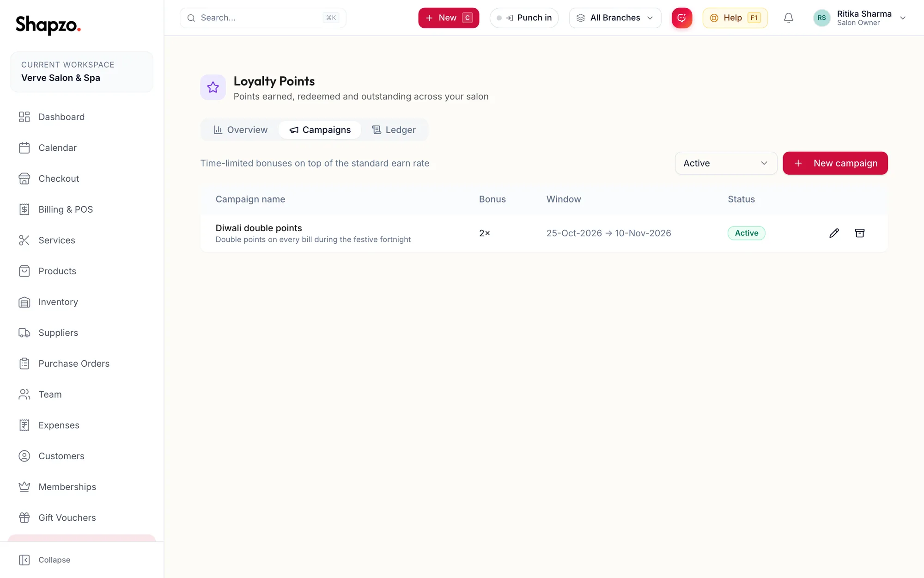Go to Calendar in the sidebar
924x578 pixels.
82,148
